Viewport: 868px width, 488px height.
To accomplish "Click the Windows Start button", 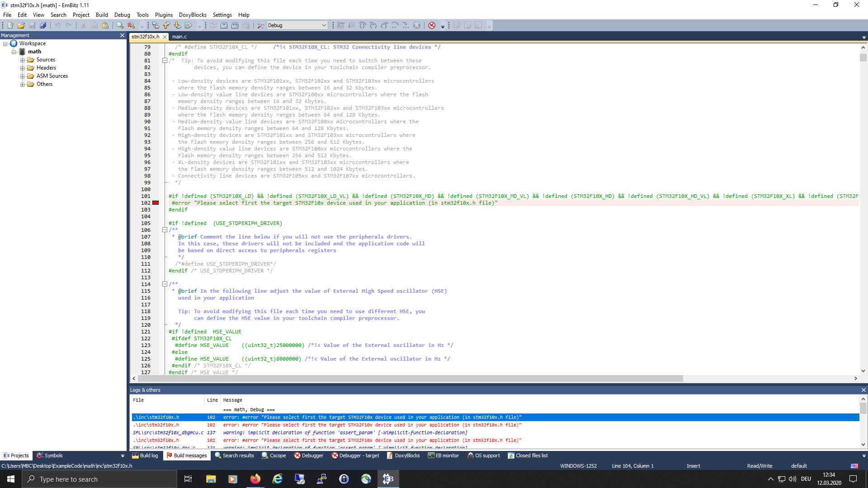I will pyautogui.click(x=11, y=479).
